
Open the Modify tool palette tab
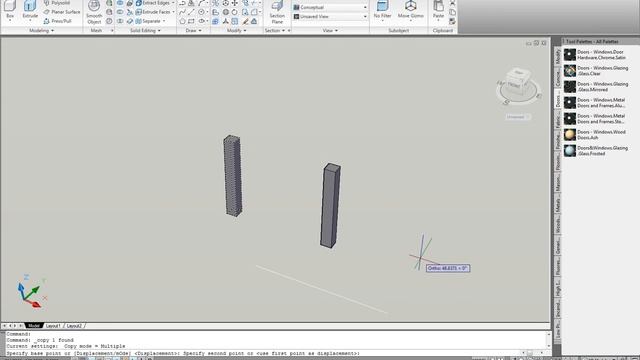click(x=558, y=57)
